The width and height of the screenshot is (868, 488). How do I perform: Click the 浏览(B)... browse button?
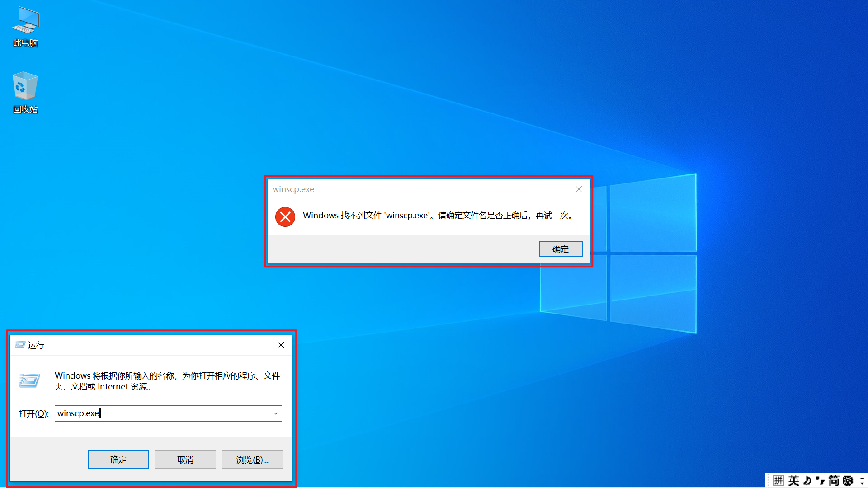[252, 460]
